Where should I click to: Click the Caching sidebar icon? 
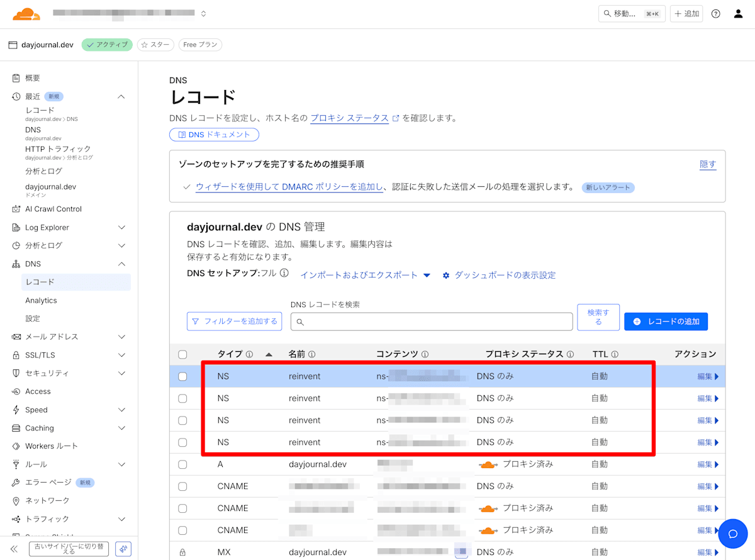click(x=16, y=428)
